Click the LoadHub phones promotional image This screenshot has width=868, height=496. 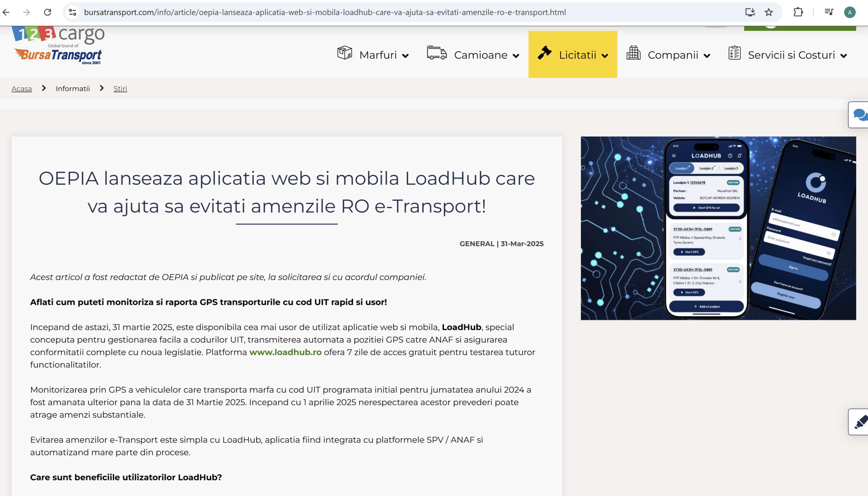[718, 229]
